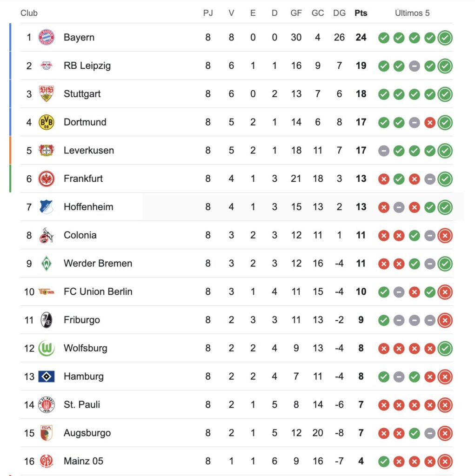This screenshot has height=476, width=475.
Task: Click the Bayern club crest icon
Action: pos(47,37)
